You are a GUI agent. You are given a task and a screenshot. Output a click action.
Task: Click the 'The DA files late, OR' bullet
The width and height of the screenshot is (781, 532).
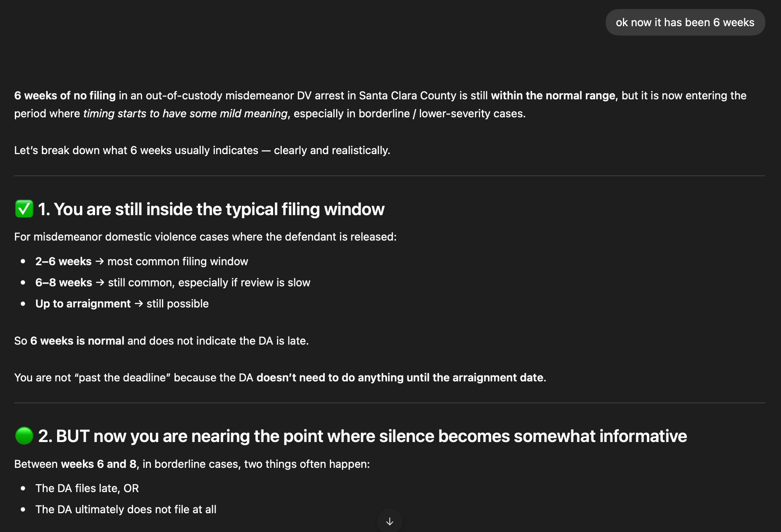point(87,488)
